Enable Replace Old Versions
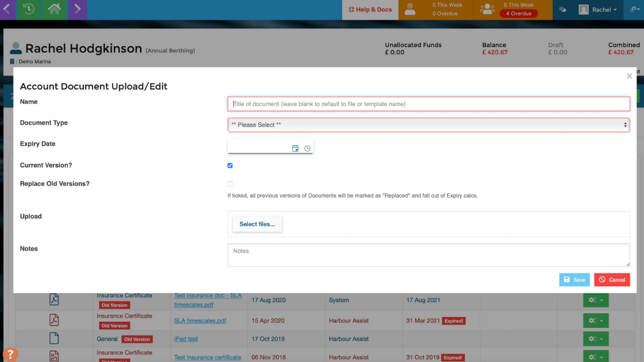 click(x=230, y=183)
